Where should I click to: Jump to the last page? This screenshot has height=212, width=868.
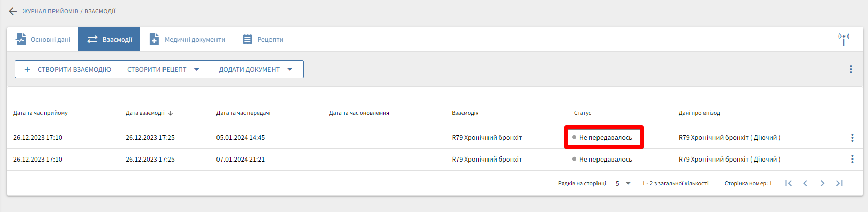pos(839,183)
